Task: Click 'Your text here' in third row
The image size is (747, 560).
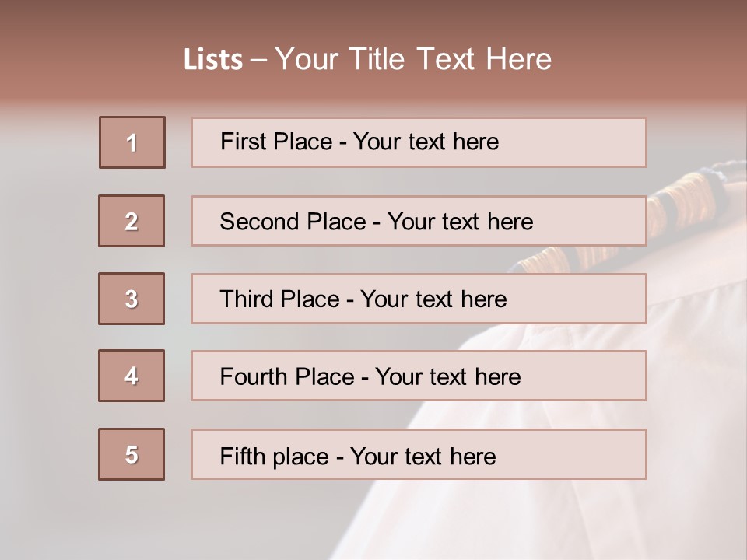Action: coord(433,299)
